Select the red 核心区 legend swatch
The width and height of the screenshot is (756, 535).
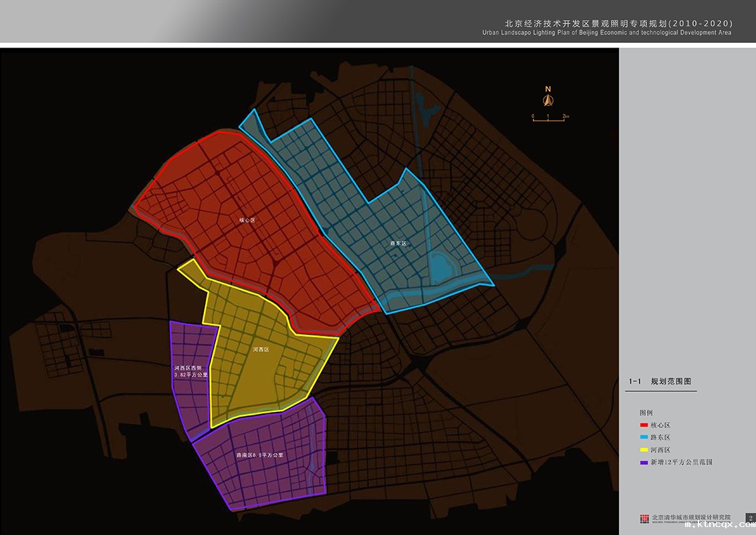[644, 425]
